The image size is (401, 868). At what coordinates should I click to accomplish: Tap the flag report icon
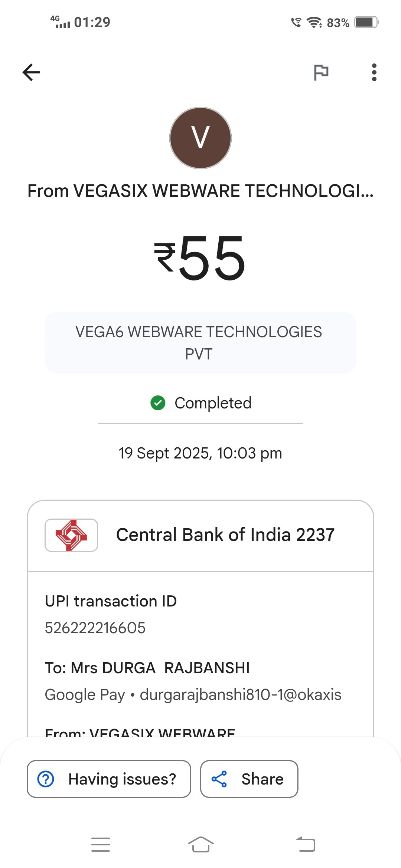pos(321,72)
